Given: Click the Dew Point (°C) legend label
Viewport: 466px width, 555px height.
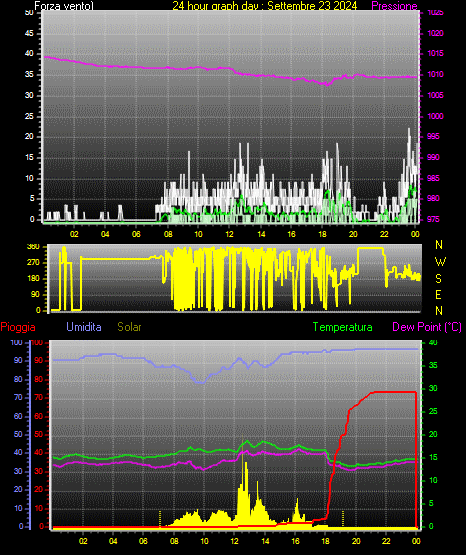Looking at the screenshot, I should pyautogui.click(x=427, y=327).
